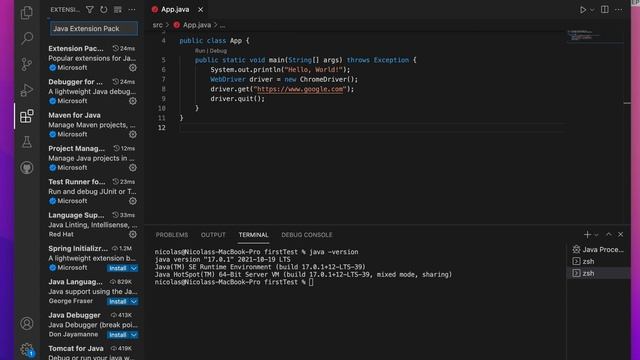Maximize the panel with up chevron
640x360 pixels.
point(609,235)
